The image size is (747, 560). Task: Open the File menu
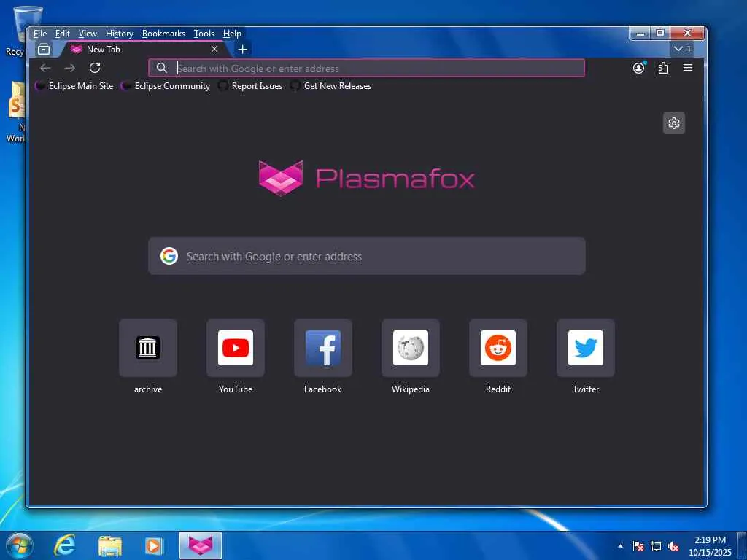40,34
